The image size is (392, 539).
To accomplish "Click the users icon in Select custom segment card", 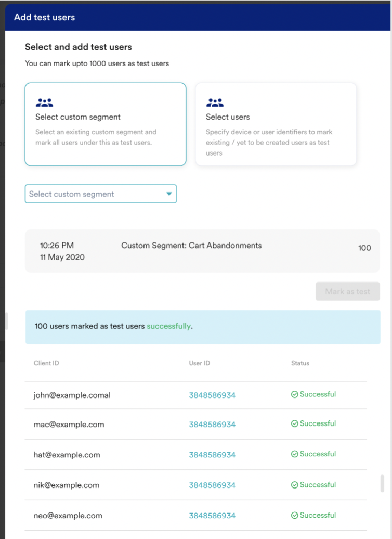I will pyautogui.click(x=44, y=102).
